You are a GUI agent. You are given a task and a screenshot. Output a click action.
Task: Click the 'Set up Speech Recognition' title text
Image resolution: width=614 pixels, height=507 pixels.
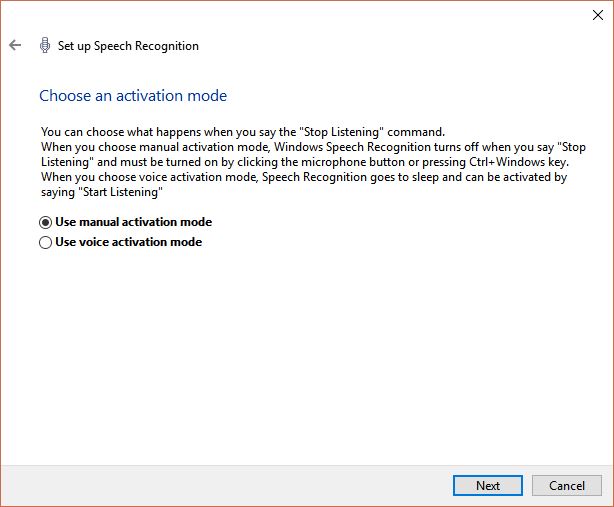pyautogui.click(x=128, y=46)
